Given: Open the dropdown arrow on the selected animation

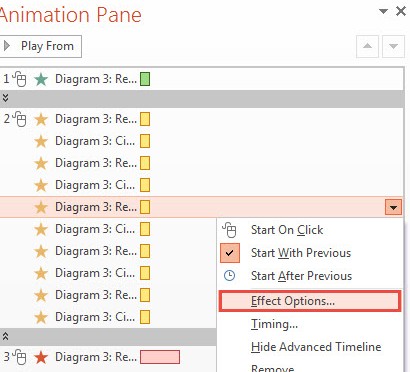Looking at the screenshot, I should pyautogui.click(x=393, y=207).
